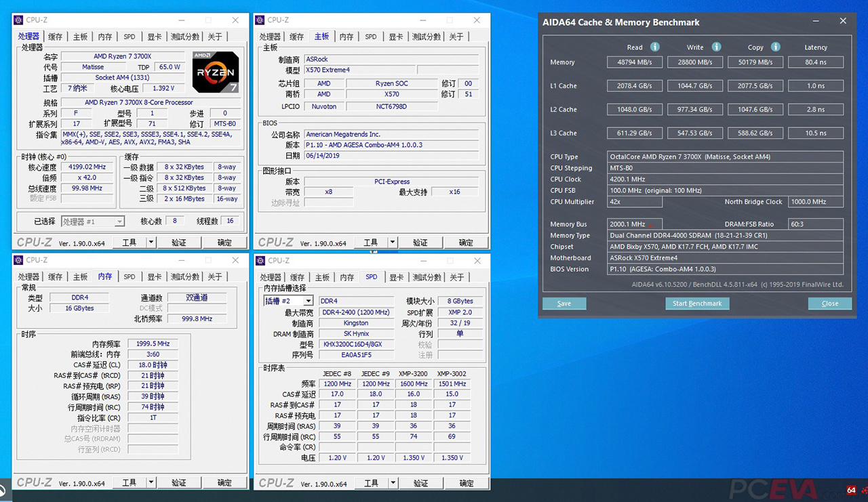Click the info icon beside the Read column
The width and height of the screenshot is (868, 502).
(654, 47)
